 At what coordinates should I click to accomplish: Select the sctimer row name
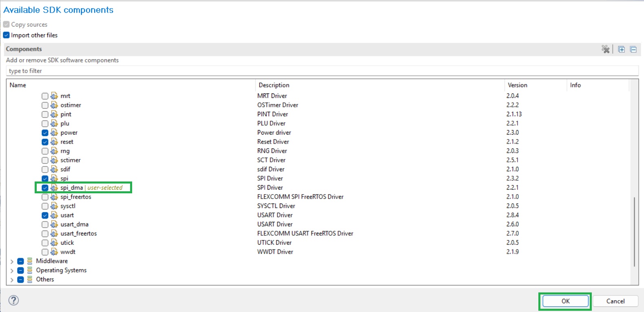71,160
